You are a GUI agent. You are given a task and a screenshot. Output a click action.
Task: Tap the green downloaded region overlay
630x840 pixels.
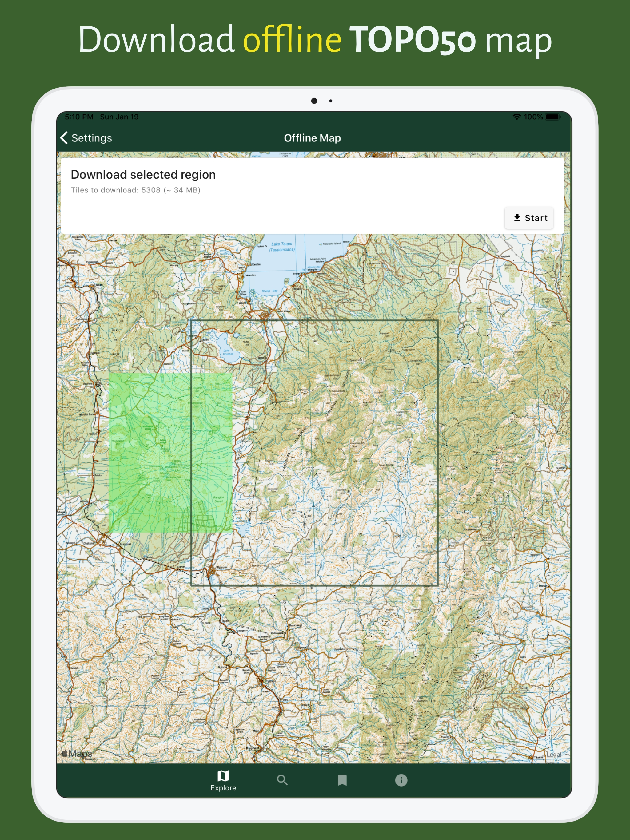171,452
